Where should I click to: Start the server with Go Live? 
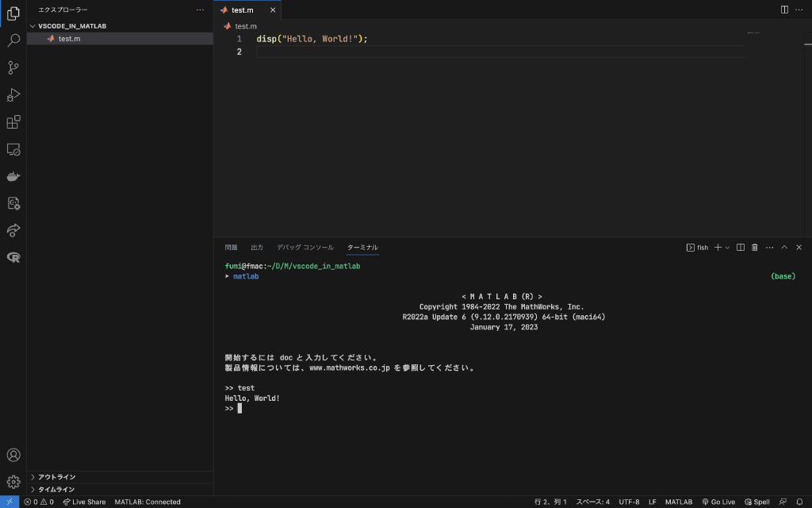[x=718, y=502]
